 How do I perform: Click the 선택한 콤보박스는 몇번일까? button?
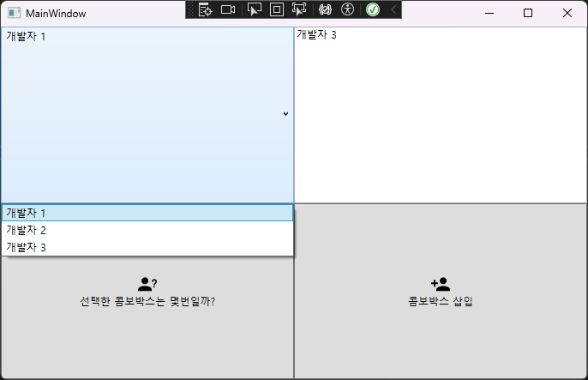147,291
